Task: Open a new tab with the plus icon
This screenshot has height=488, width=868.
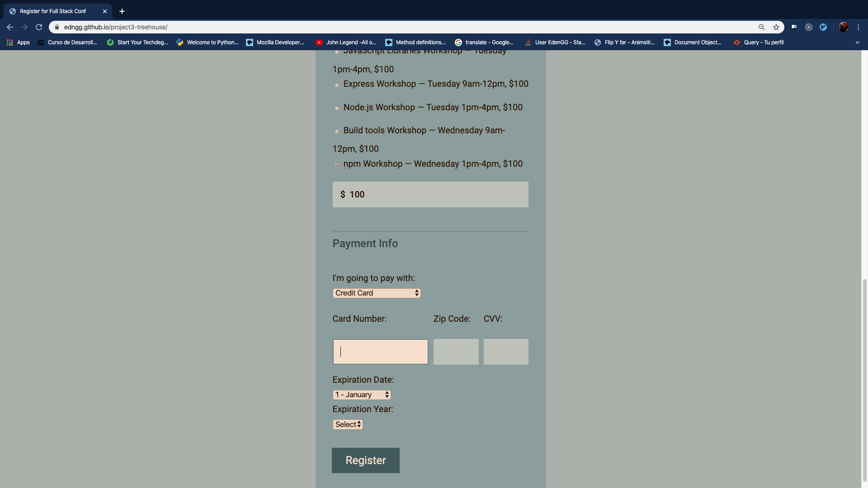Action: click(x=122, y=11)
